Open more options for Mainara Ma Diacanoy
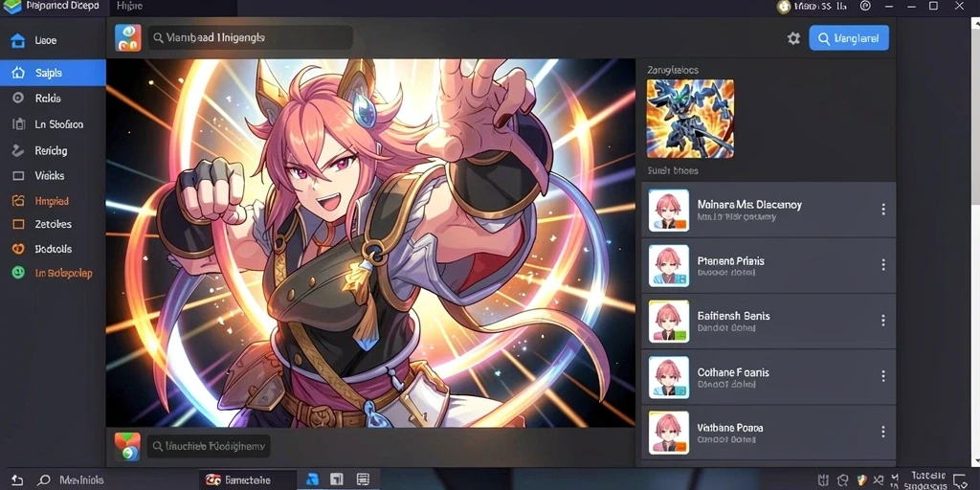Image resolution: width=980 pixels, height=490 pixels. 883,210
